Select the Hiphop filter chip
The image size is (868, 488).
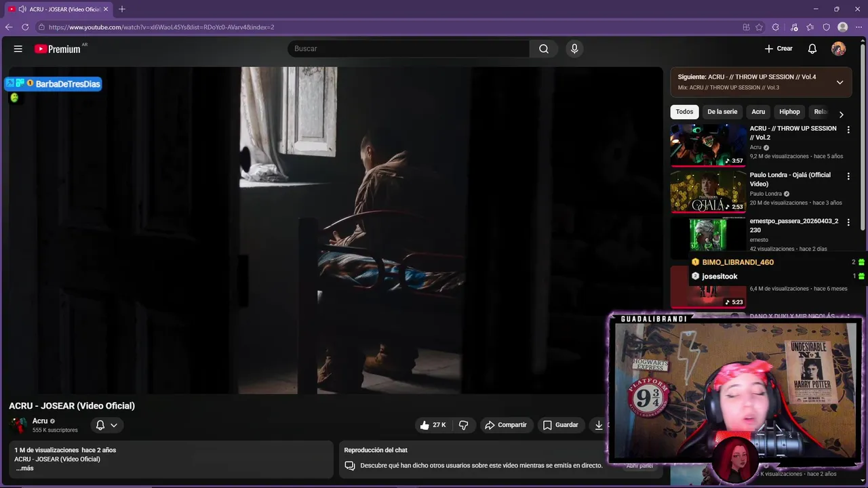pyautogui.click(x=789, y=112)
